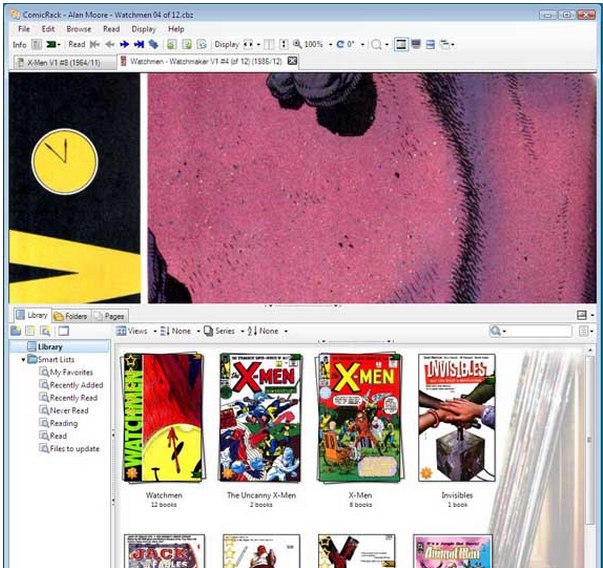603x568 pixels.
Task: Click the open-in-new-window icon above library tree
Action: (63, 331)
